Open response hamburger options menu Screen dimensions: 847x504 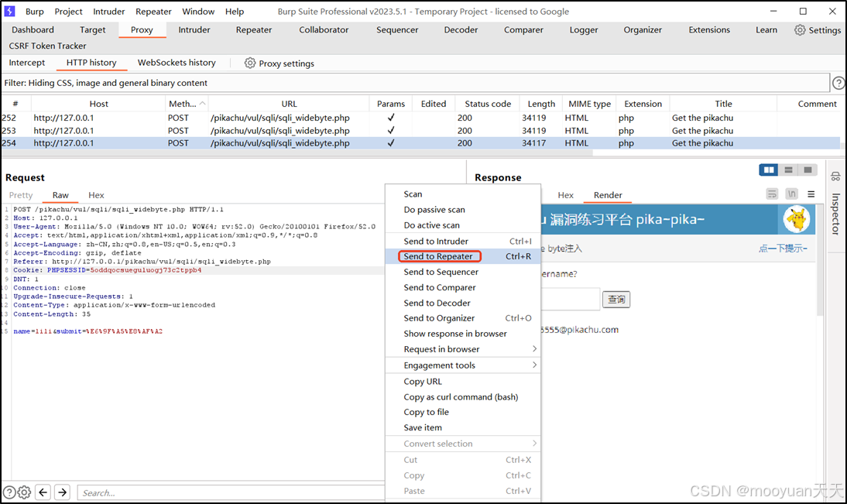click(x=811, y=194)
